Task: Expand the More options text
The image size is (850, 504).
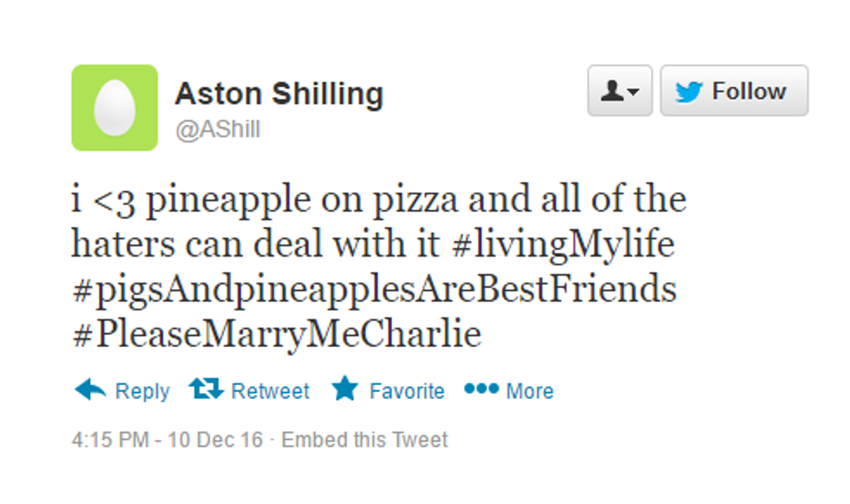Action: (x=530, y=391)
